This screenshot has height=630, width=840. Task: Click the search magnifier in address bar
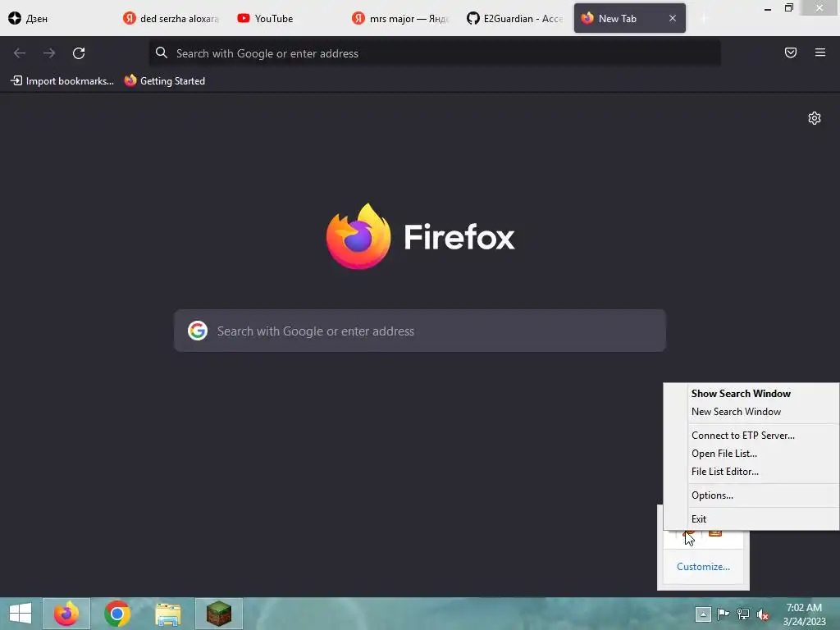(x=162, y=52)
